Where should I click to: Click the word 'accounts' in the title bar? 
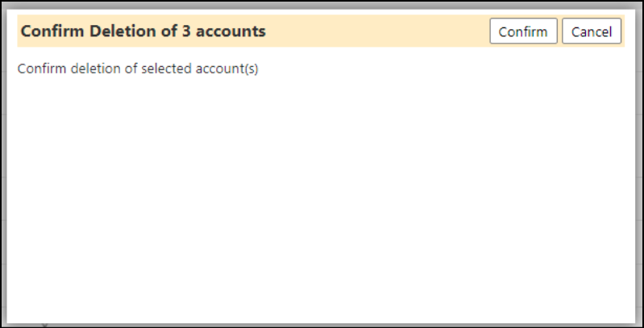(x=231, y=31)
